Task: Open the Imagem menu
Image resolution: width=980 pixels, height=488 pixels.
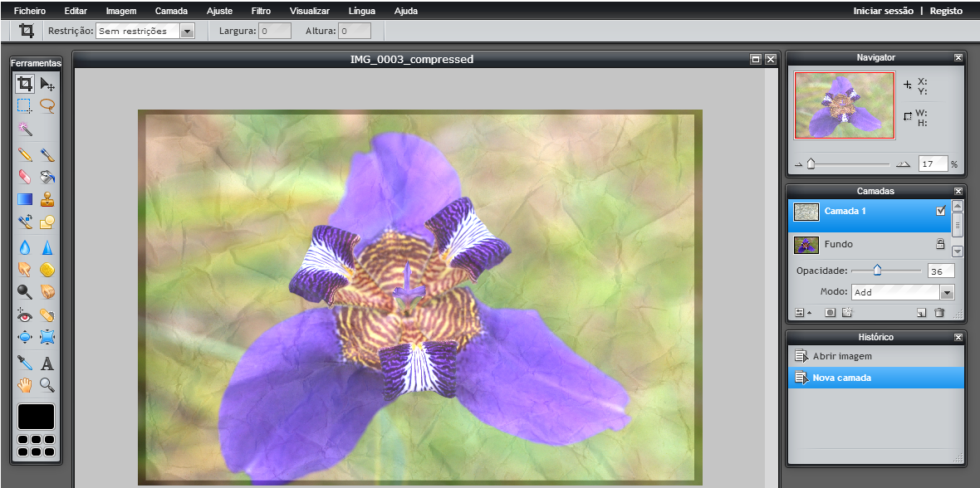Action: [x=121, y=11]
